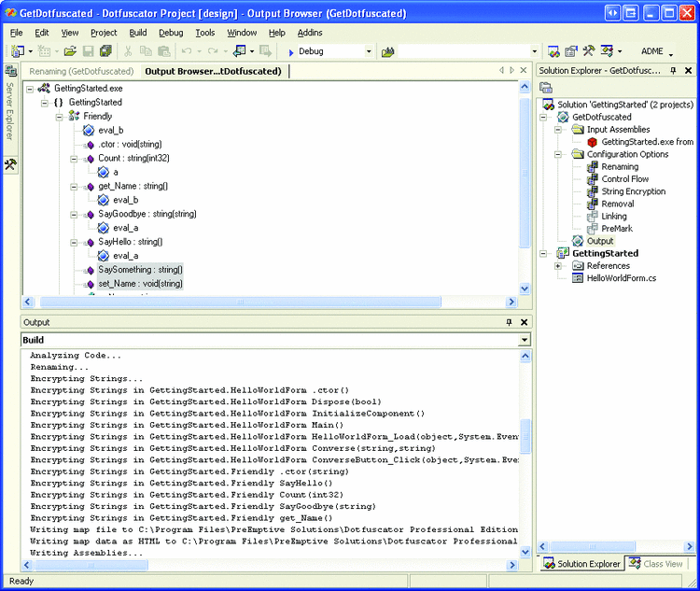Click the Open File folder icon

click(70, 51)
